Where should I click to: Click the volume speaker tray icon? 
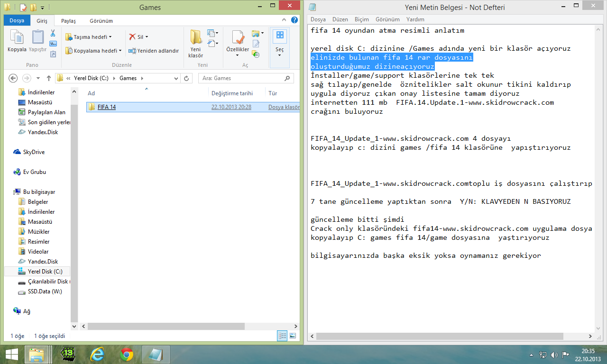point(554,355)
